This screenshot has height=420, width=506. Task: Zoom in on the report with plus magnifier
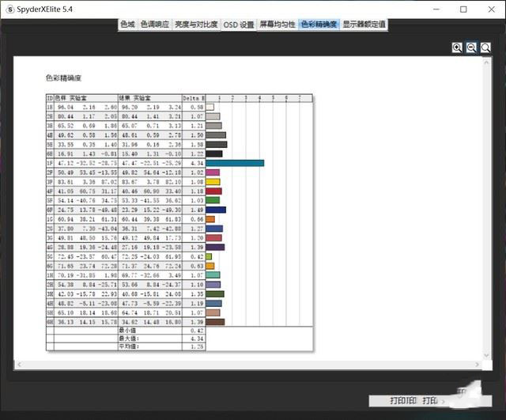(x=457, y=47)
